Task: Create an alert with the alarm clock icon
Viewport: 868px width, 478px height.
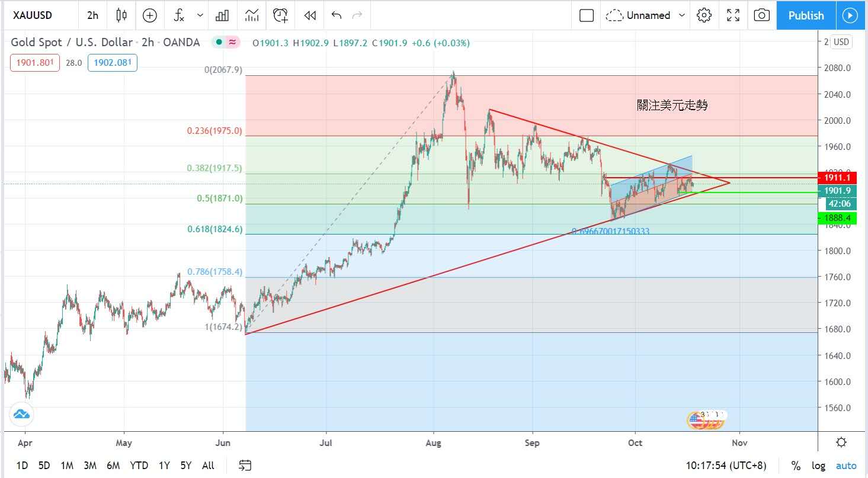Action: pos(280,15)
